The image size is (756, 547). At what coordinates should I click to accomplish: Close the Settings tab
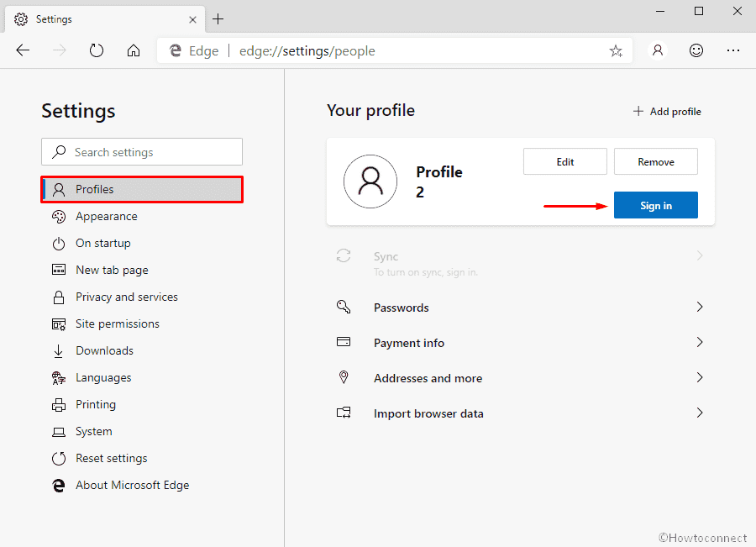point(192,19)
